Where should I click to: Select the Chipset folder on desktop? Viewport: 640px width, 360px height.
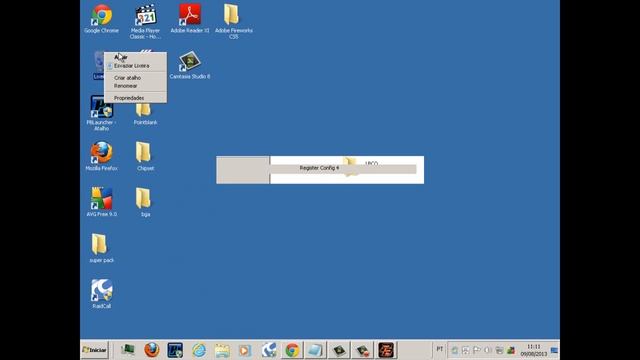pos(145,156)
